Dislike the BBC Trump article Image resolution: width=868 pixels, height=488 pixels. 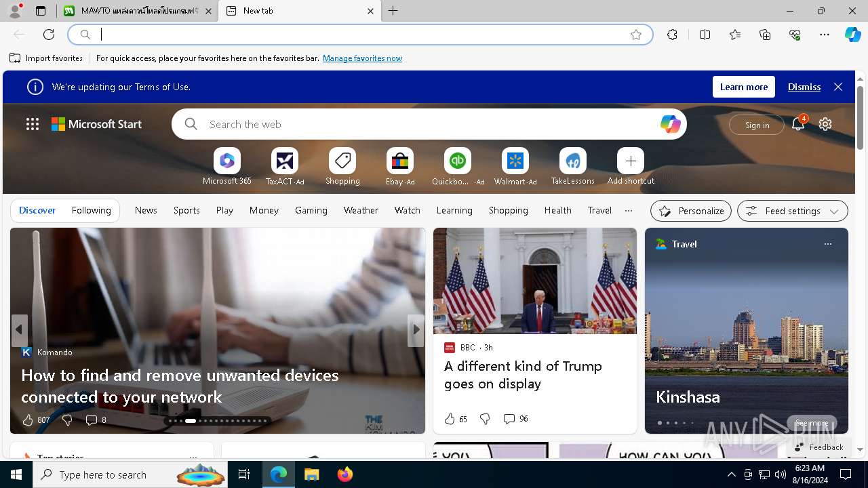[x=485, y=419]
